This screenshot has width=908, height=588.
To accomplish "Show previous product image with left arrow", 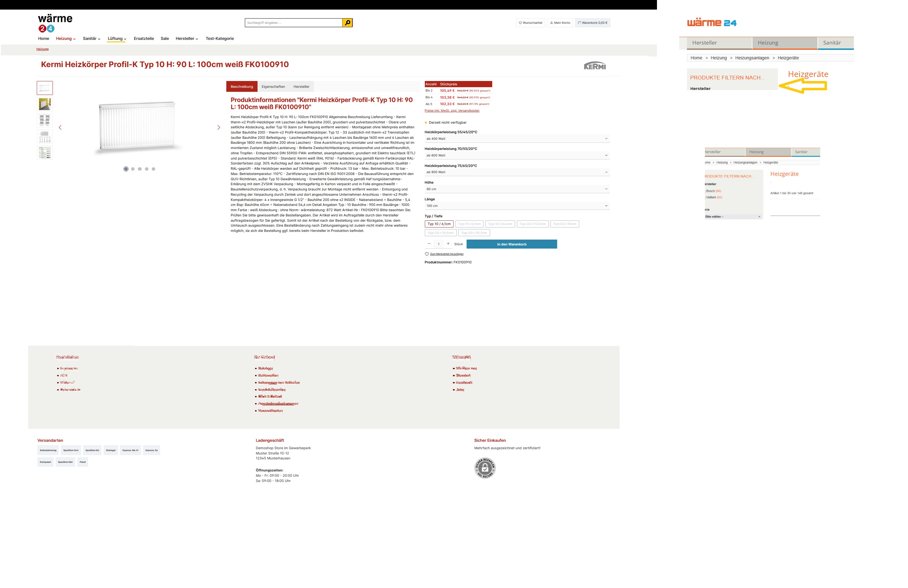I will (x=60, y=127).
